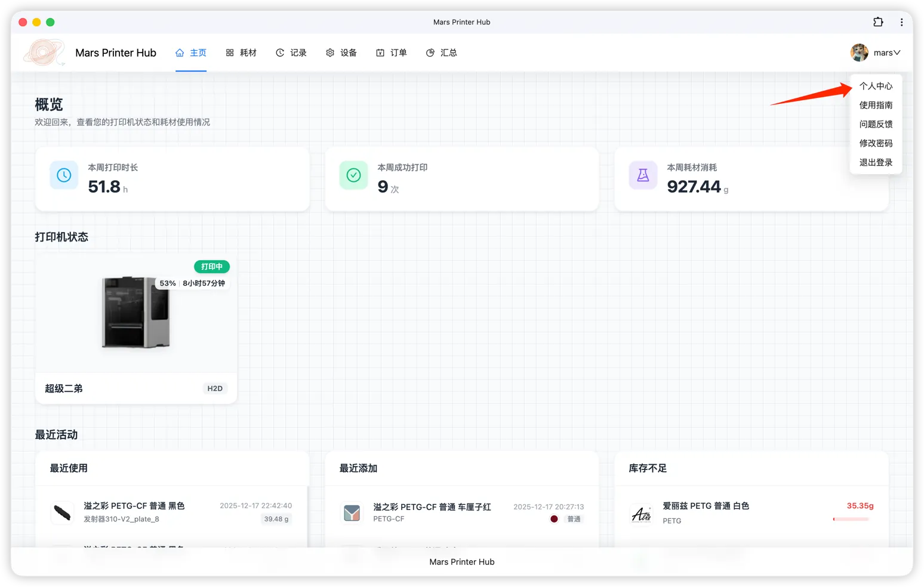Click the purple flask filament consumption icon
This screenshot has height=587, width=924.
(x=643, y=175)
